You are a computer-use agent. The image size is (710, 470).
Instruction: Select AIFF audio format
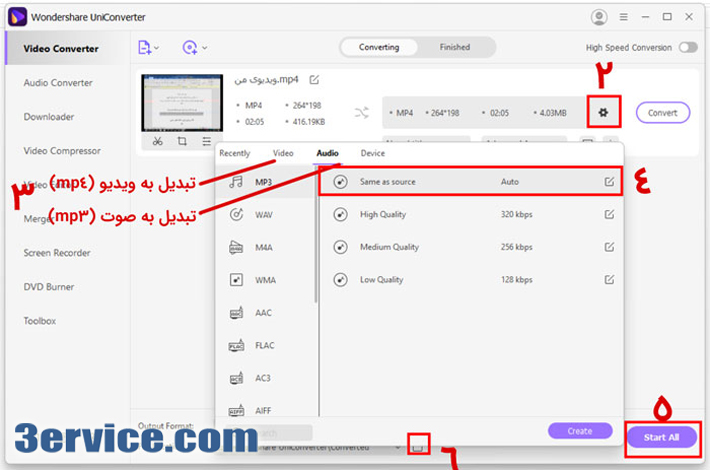[265, 411]
